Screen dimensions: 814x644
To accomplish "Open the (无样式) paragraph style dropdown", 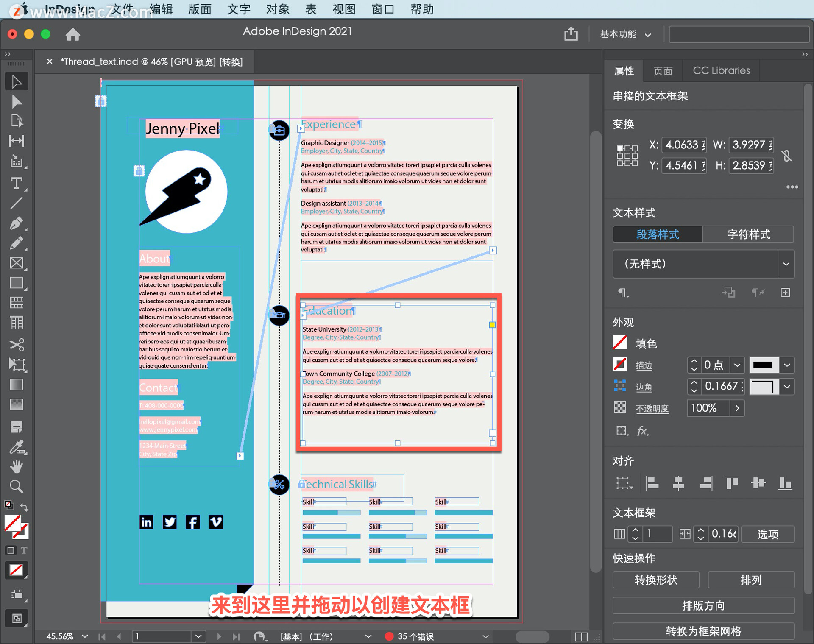I will pyautogui.click(x=786, y=264).
